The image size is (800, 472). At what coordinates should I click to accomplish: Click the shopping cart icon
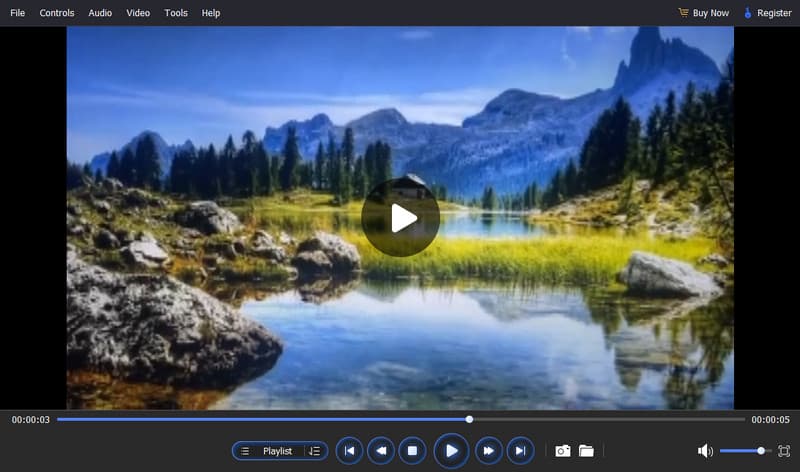click(683, 12)
